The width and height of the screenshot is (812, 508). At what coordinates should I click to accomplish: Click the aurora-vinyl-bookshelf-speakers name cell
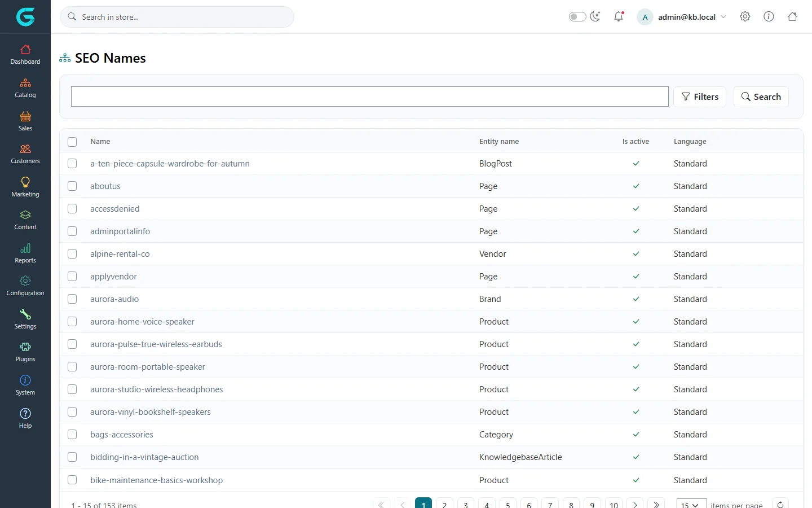point(151,412)
